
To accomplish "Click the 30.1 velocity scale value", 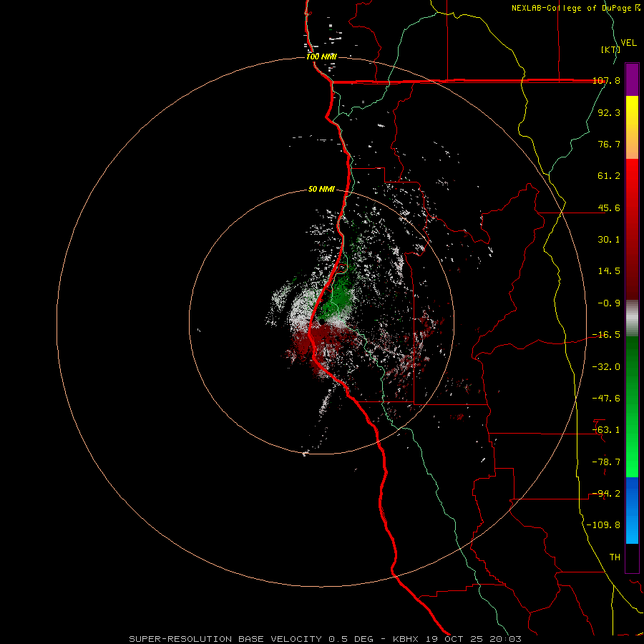I will coord(609,240).
